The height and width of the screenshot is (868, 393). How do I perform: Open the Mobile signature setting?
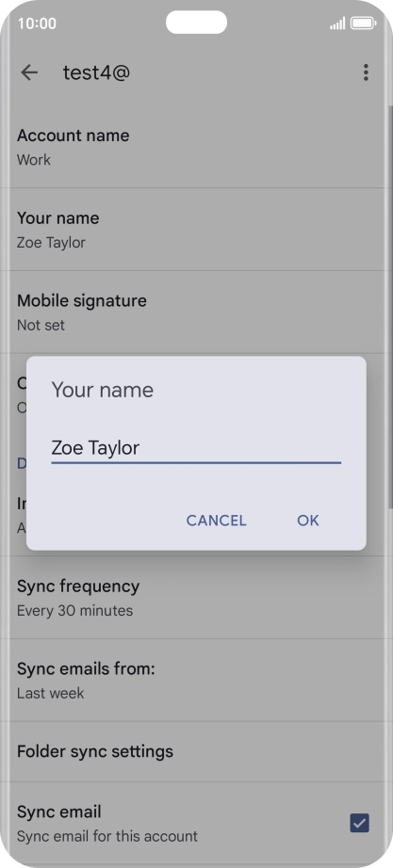tap(196, 313)
